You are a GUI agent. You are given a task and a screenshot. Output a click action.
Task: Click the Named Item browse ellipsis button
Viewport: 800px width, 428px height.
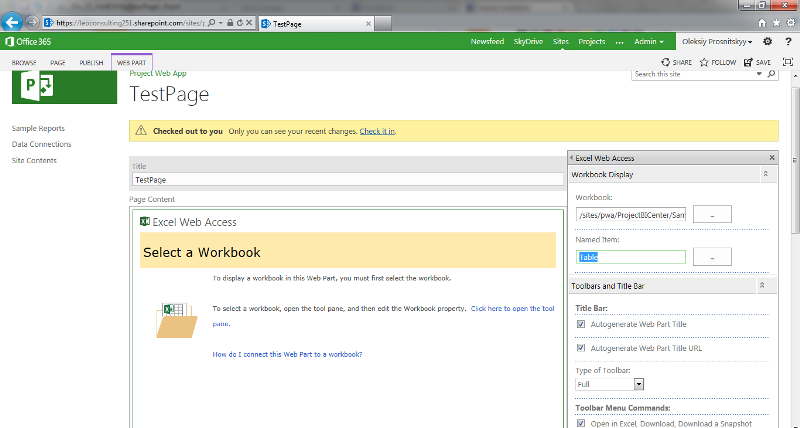pyautogui.click(x=712, y=257)
